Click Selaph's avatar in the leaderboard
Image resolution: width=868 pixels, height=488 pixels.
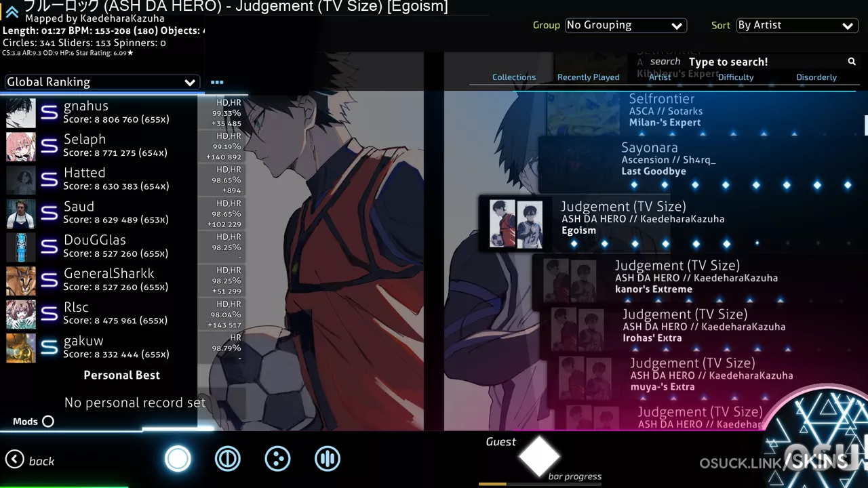(21, 146)
